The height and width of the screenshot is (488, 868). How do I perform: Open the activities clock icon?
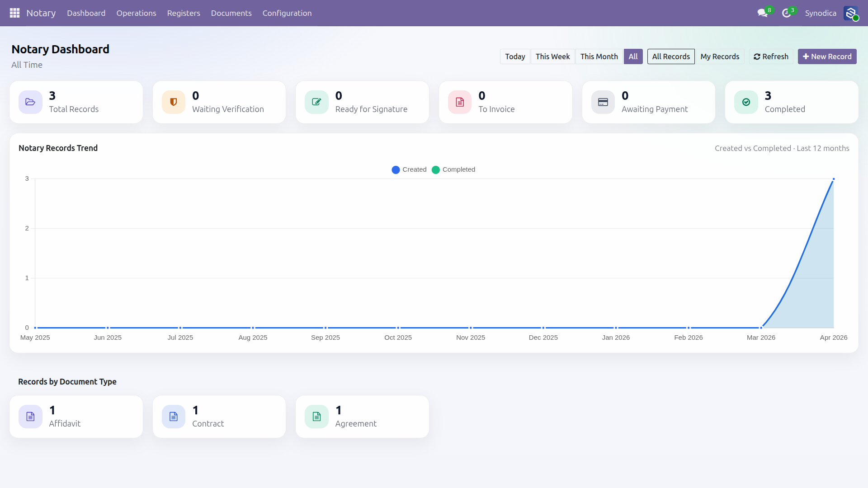pyautogui.click(x=787, y=13)
